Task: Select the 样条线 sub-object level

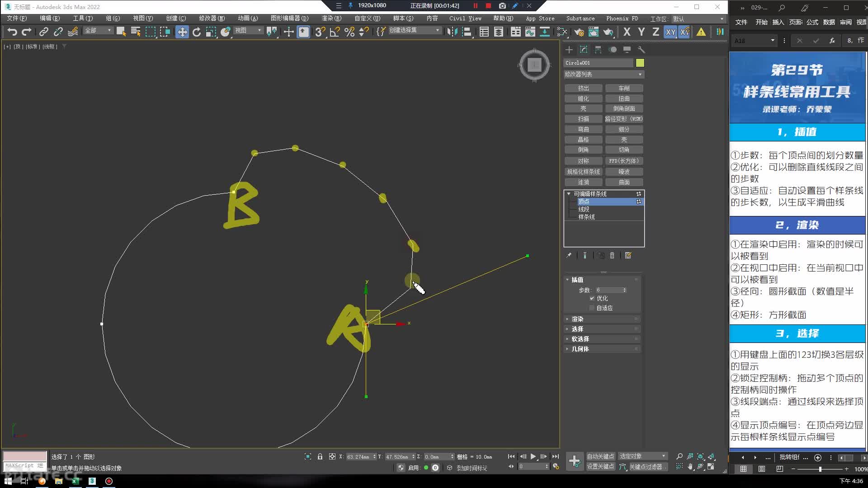Action: tap(586, 217)
